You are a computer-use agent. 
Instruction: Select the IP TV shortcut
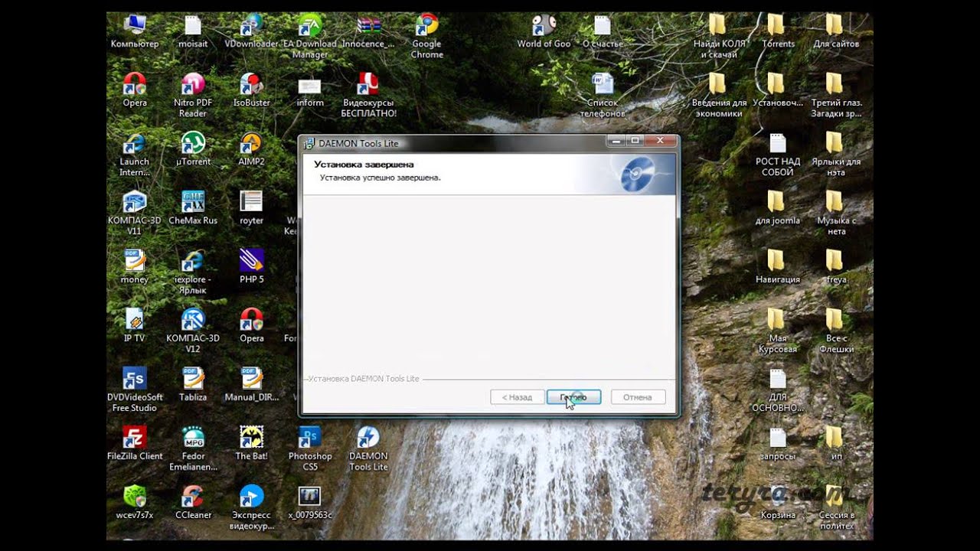click(135, 325)
